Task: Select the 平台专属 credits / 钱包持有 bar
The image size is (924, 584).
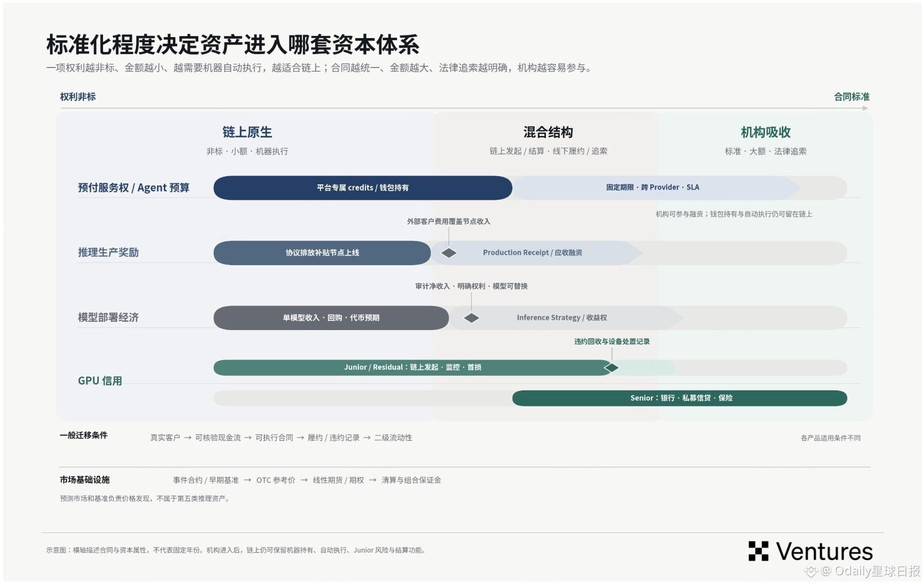Action: [363, 187]
